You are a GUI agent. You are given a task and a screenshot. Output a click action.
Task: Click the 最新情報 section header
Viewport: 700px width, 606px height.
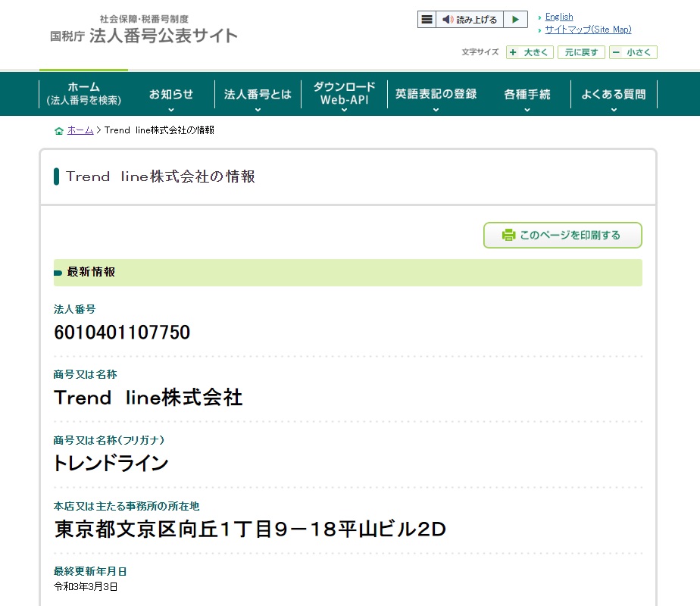pyautogui.click(x=348, y=272)
